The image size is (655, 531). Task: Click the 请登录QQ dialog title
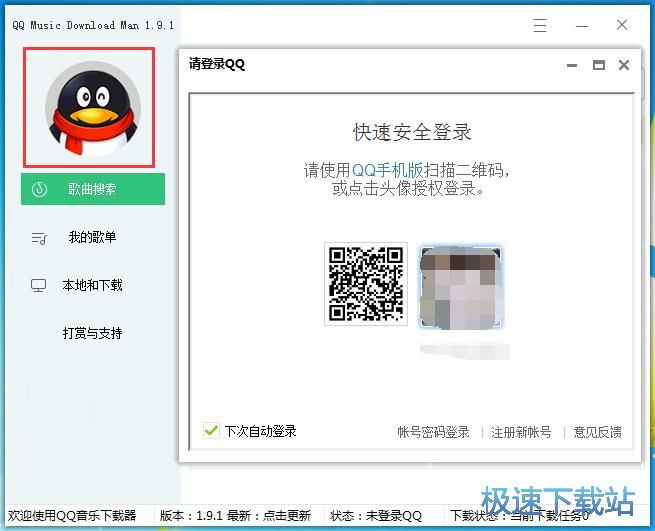point(216,64)
